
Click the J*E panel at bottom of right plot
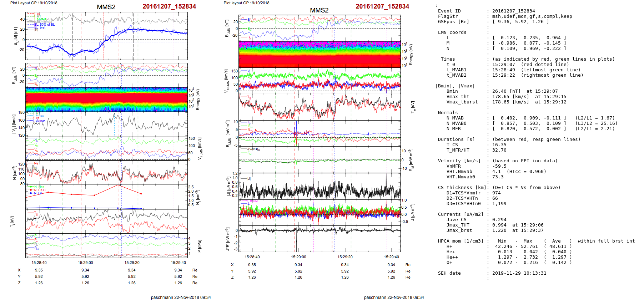coord(320,239)
